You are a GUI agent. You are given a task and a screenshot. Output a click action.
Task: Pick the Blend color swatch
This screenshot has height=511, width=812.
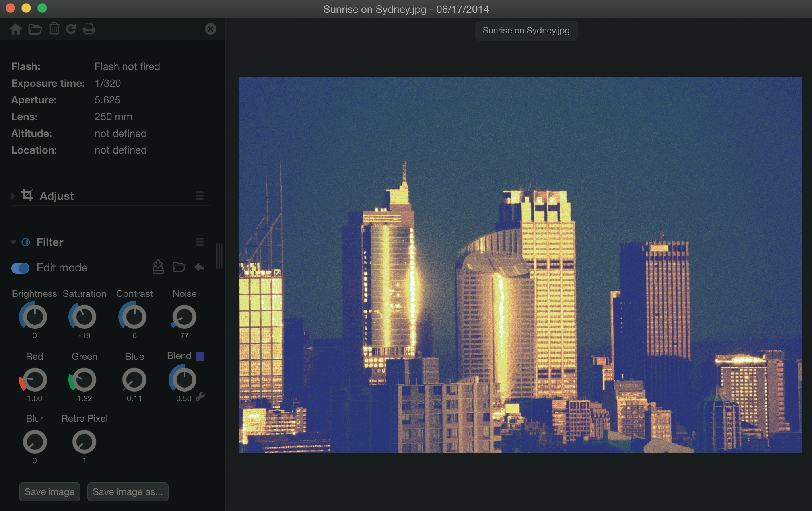(200, 356)
